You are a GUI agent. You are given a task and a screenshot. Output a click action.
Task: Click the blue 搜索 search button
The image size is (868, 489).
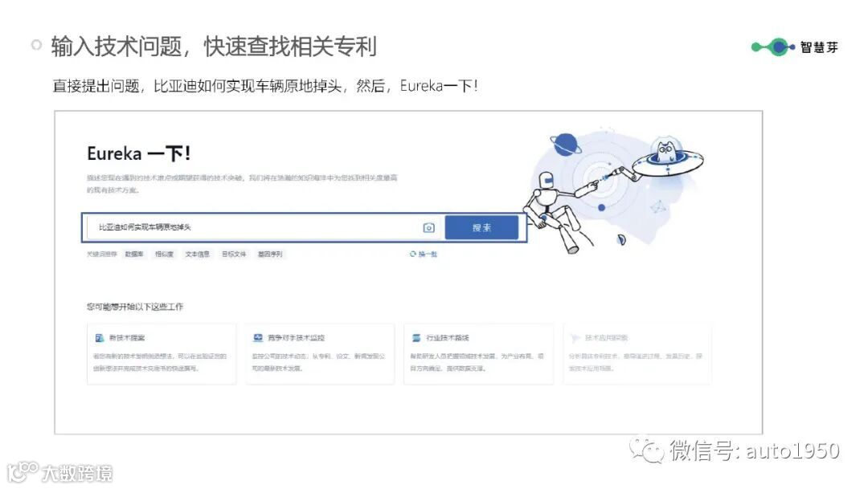[481, 227]
